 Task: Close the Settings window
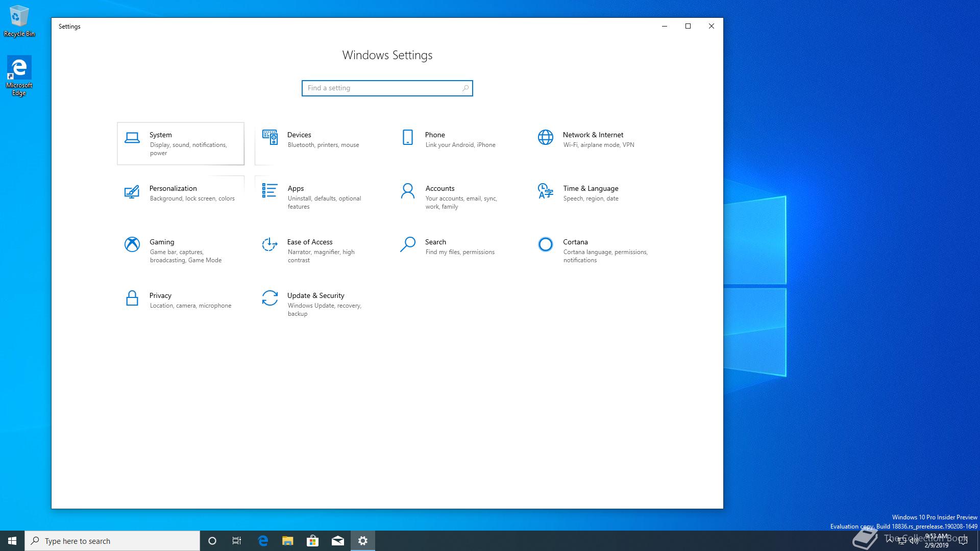pos(712,26)
